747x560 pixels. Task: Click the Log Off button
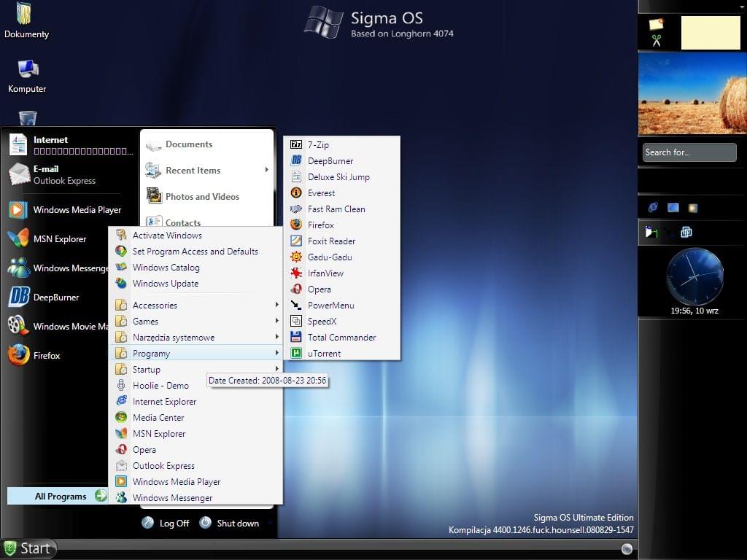tap(166, 523)
